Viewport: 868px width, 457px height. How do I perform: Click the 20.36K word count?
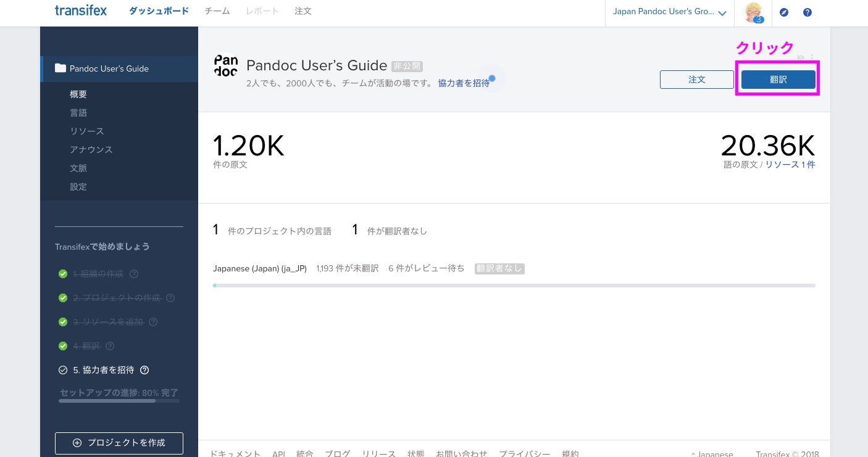[768, 146]
